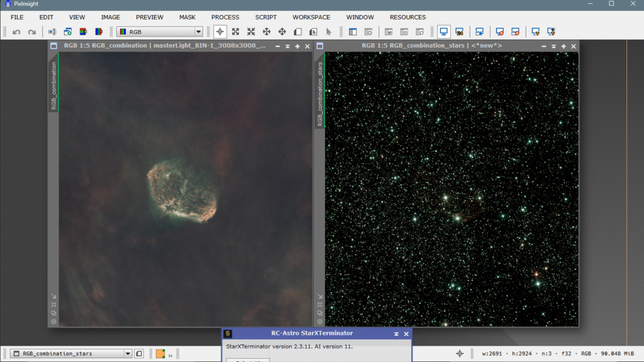Viewport: 644px width, 362px height.
Task: Shade the RGB_combination_stars image window
Action: pos(553,47)
